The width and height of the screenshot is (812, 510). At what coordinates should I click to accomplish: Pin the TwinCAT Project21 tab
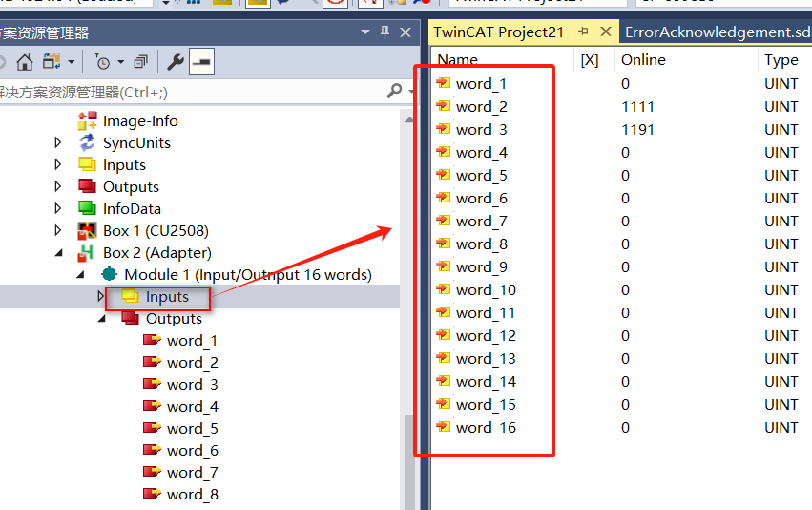point(584,32)
